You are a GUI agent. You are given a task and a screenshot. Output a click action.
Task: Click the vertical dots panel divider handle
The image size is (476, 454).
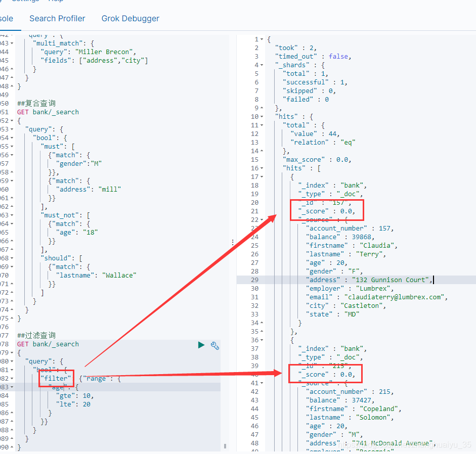pyautogui.click(x=232, y=242)
